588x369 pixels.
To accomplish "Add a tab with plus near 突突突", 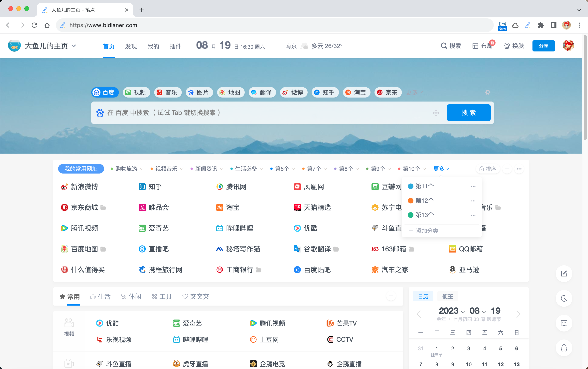I will (391, 296).
